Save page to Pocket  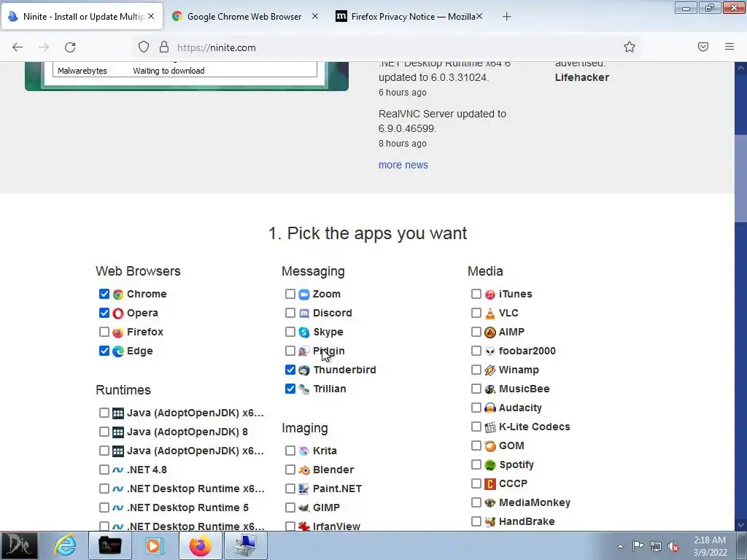[x=703, y=47]
